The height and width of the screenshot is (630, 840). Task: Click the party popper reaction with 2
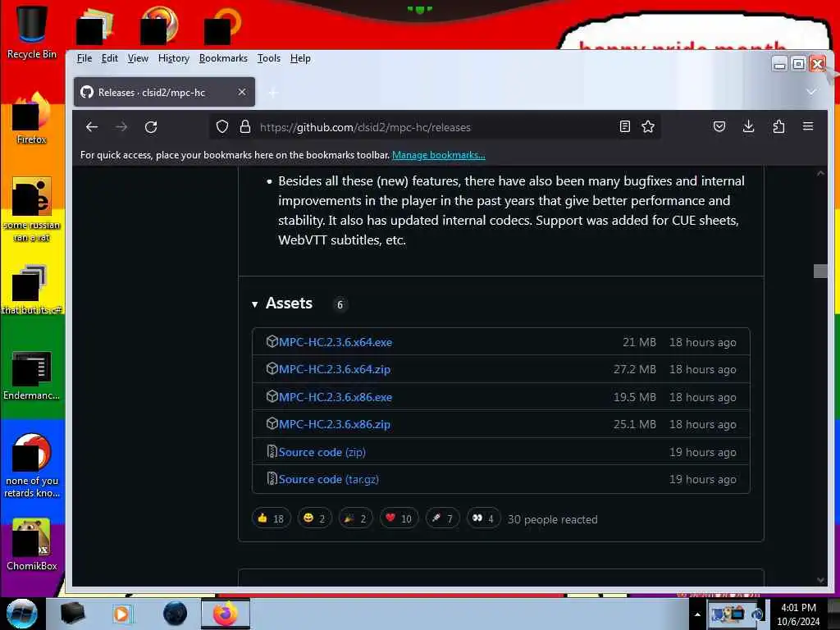point(356,518)
